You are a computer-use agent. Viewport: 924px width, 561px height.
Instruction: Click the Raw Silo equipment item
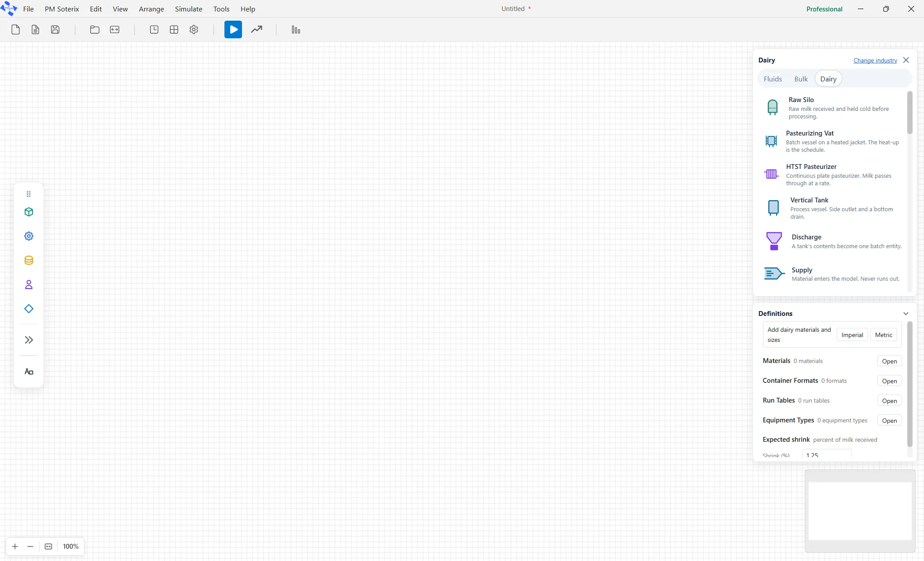click(x=832, y=107)
